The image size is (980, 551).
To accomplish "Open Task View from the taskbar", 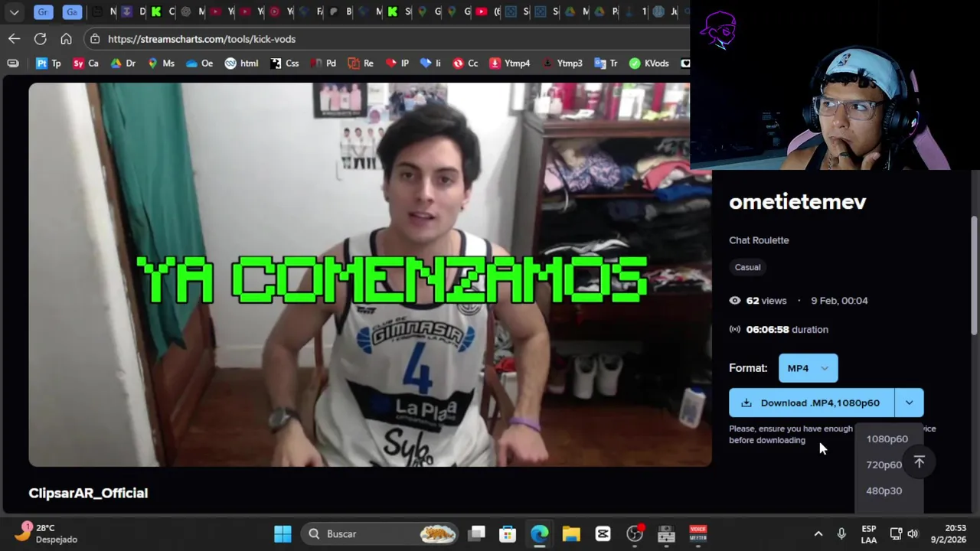I will (477, 533).
